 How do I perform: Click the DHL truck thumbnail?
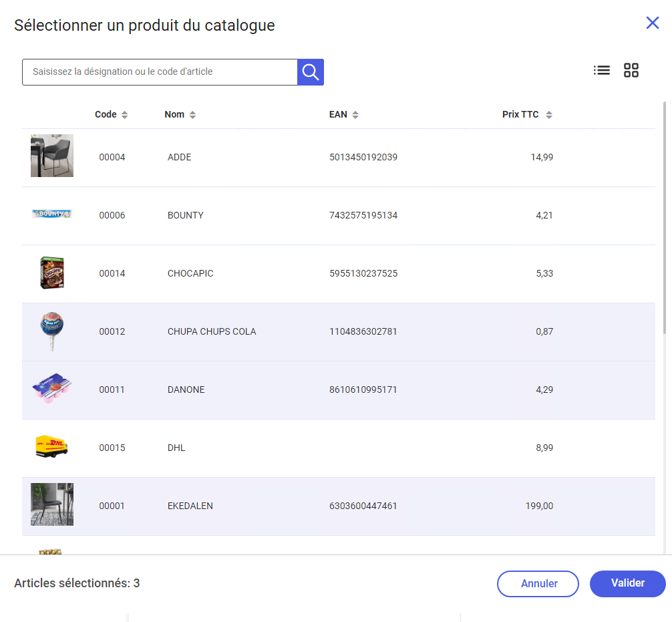pos(52,446)
